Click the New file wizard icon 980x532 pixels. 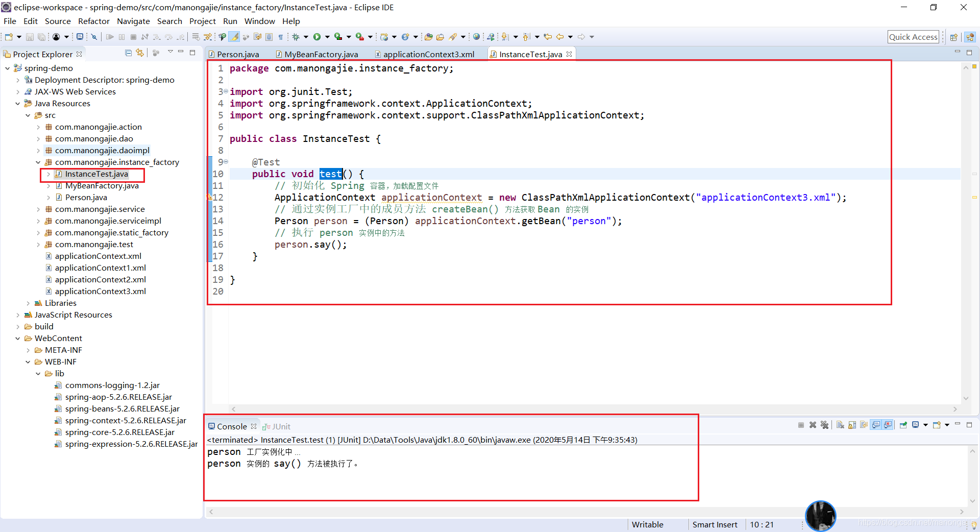(9, 37)
